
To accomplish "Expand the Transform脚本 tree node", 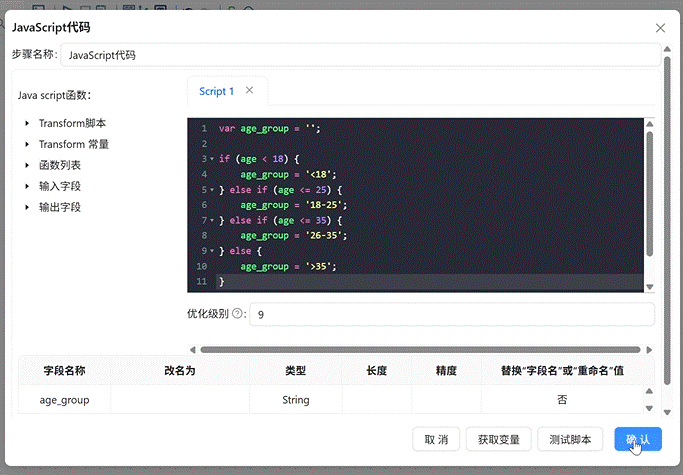I will pos(27,123).
